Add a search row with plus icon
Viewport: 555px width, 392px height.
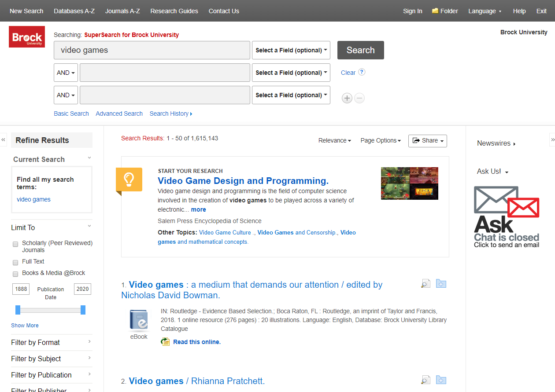(x=347, y=98)
